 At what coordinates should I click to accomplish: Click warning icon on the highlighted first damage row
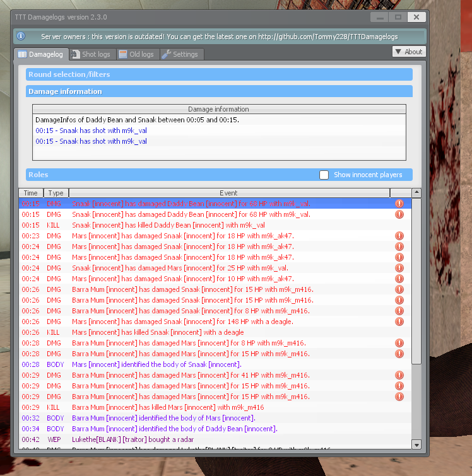(x=399, y=204)
